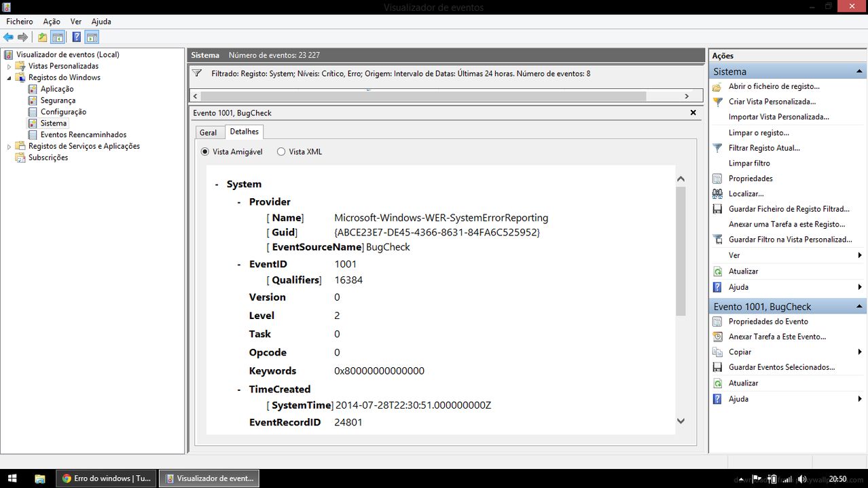Click the Localizar binoculars icon
The height and width of the screenshot is (488, 868).
click(717, 193)
